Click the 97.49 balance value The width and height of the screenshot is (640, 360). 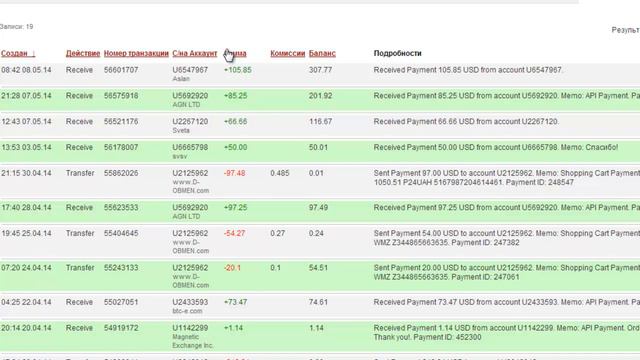tap(318, 208)
